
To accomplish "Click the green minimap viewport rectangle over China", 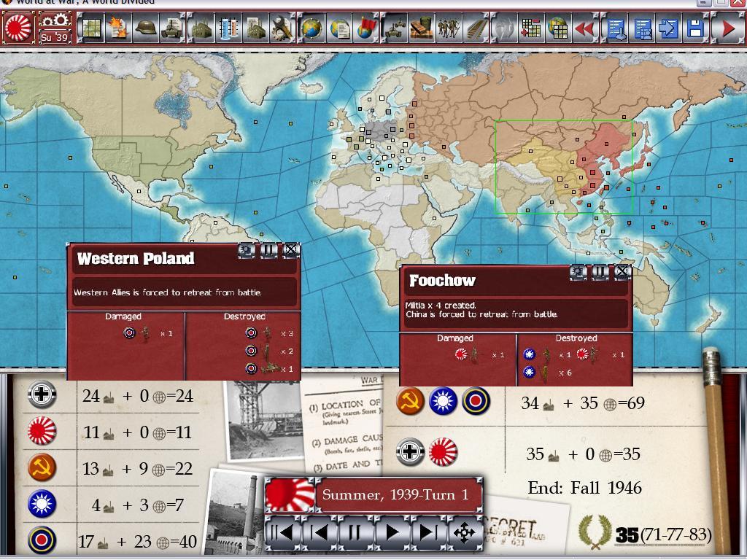I will point(564,167).
